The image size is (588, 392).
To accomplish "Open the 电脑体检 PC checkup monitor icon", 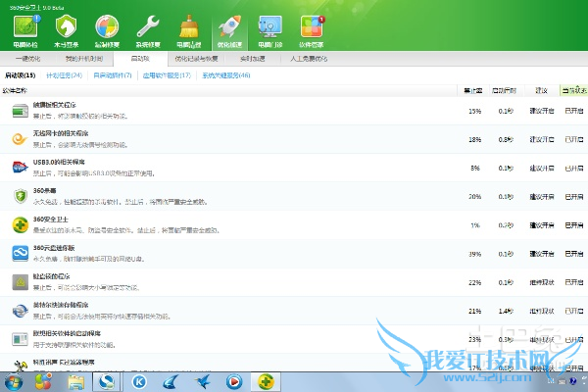I will (x=25, y=28).
